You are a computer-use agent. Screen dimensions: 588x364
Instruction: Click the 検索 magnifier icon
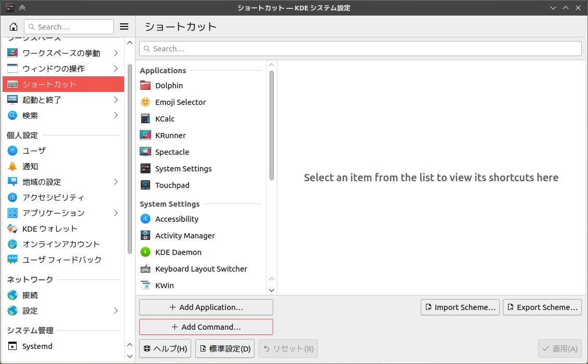point(12,115)
